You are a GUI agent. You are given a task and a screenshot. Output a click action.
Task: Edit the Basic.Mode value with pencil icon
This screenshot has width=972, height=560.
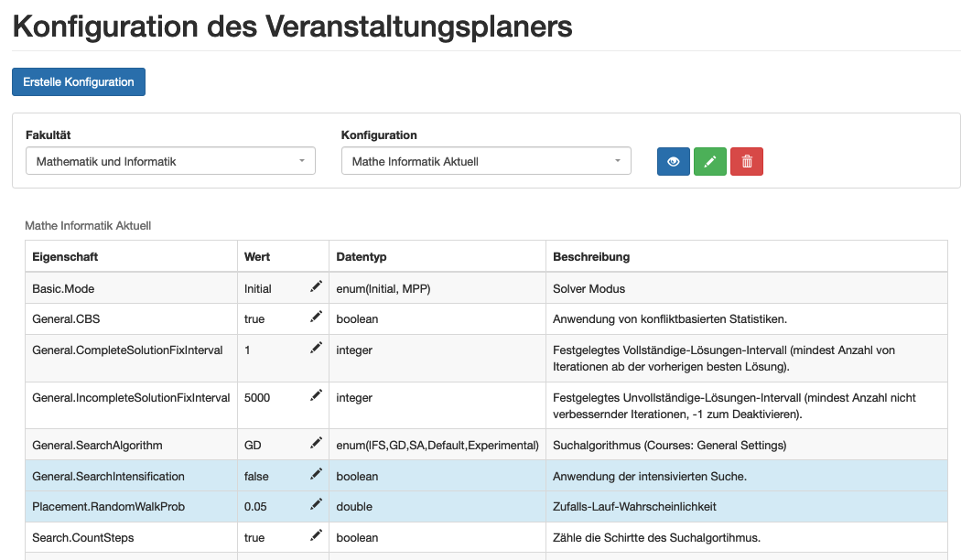[x=316, y=287]
